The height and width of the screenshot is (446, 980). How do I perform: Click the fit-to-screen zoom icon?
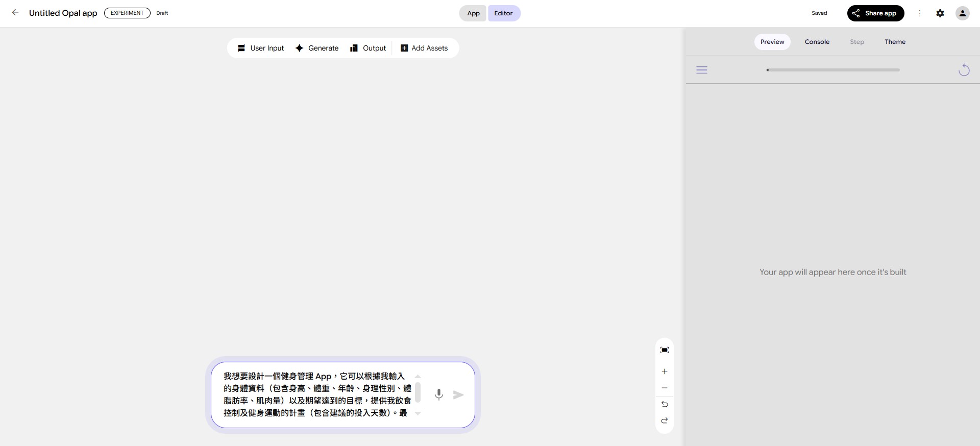664,350
